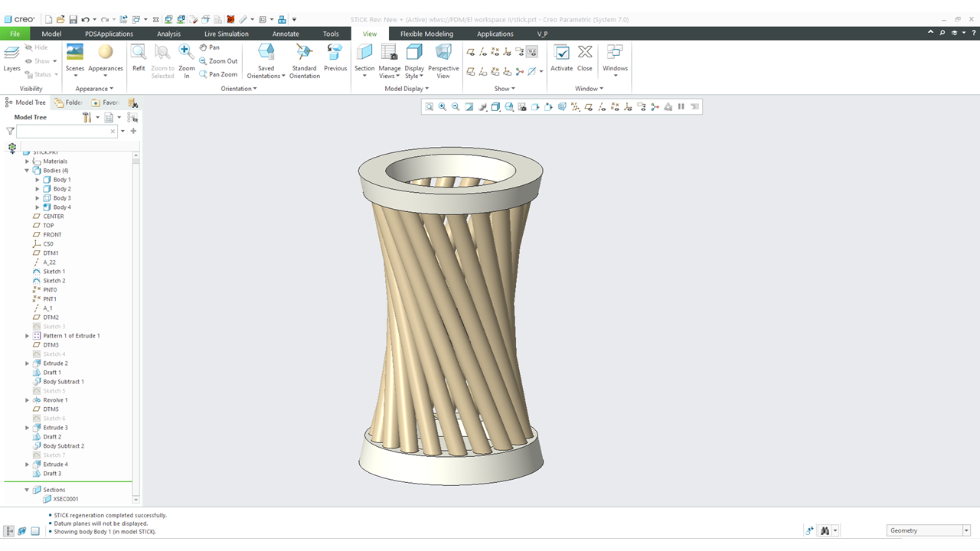980x551 pixels.
Task: Toggle point display in Show group
Action: (x=495, y=52)
